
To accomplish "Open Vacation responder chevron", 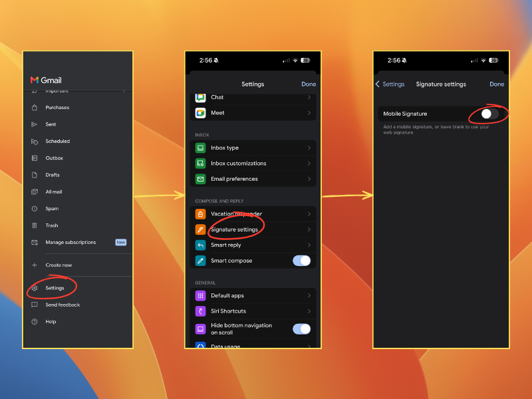I will 309,214.
